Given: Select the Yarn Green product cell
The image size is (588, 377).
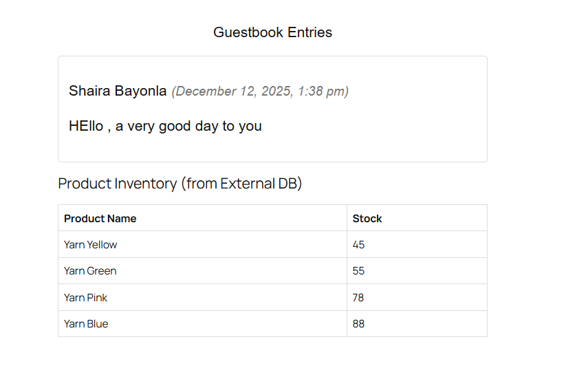Looking at the screenshot, I should pos(90,271).
